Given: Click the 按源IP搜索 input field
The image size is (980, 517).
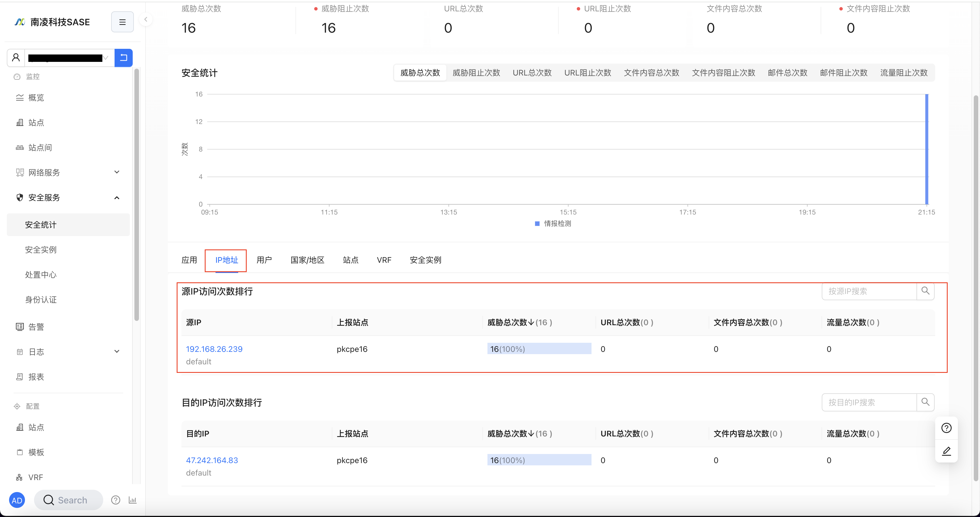Looking at the screenshot, I should click(x=869, y=291).
